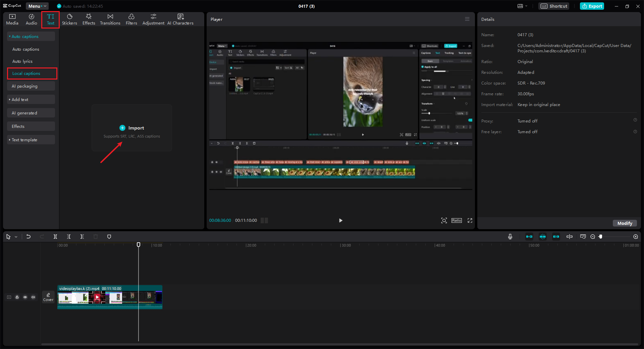Hide the video track with eye icon

pyautogui.click(x=25, y=297)
